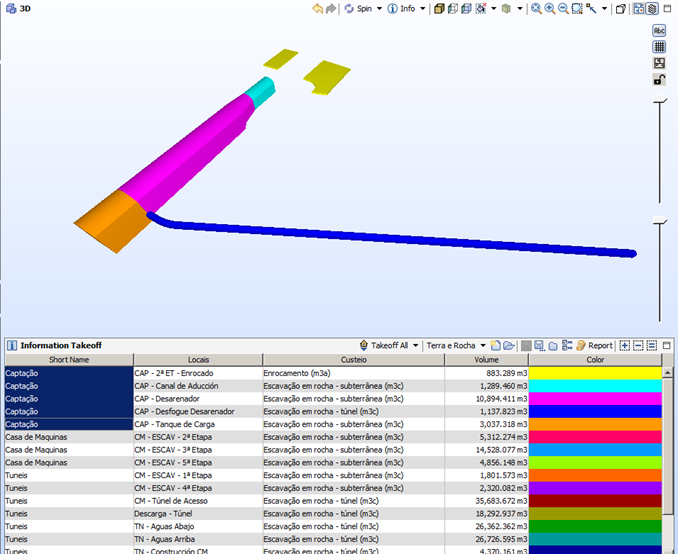Viewport: 678px width, 554px height.
Task: Click the zoom in magnifier icon
Action: pyautogui.click(x=550, y=8)
